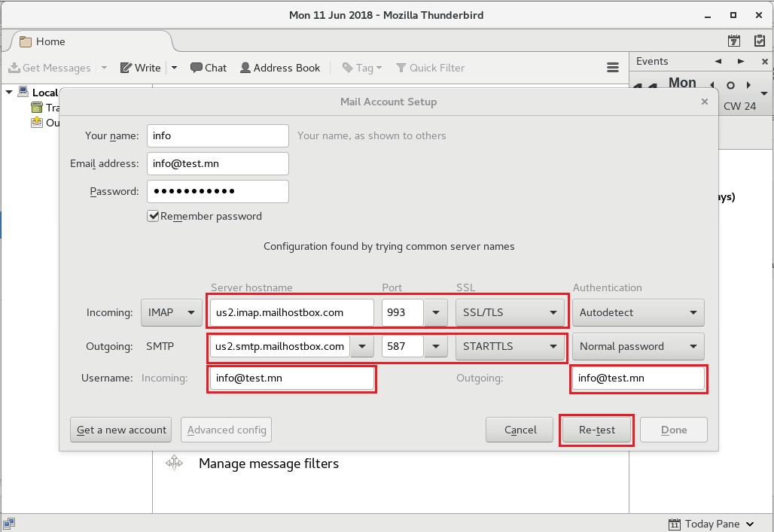Open the Calendar tab icon
Viewport: 774px width, 532px height.
(734, 41)
